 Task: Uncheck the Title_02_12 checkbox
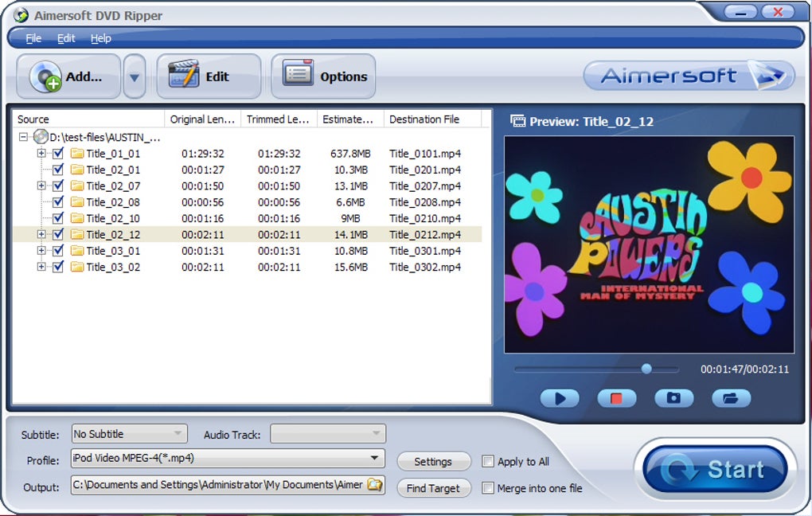(58, 234)
